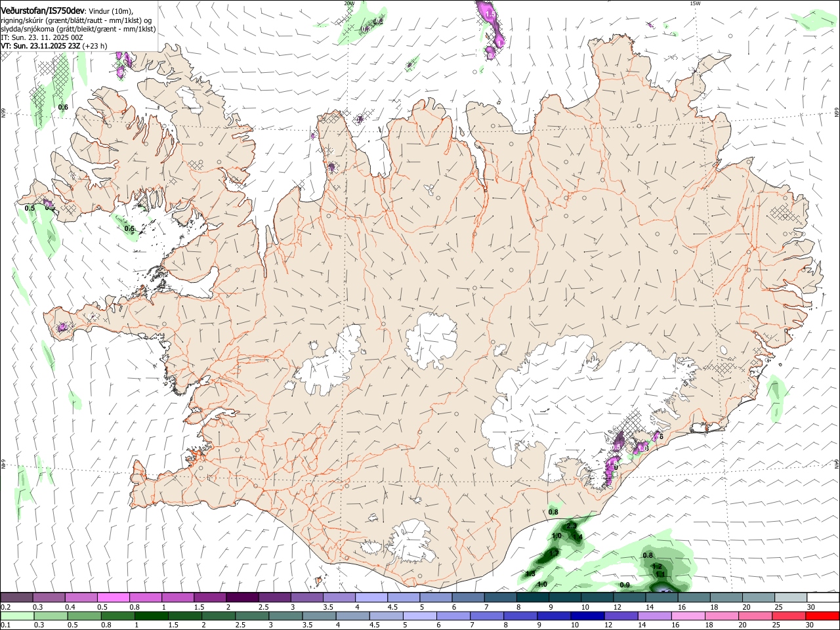Click the 20W longitude label
The image size is (840, 630).
349,3
